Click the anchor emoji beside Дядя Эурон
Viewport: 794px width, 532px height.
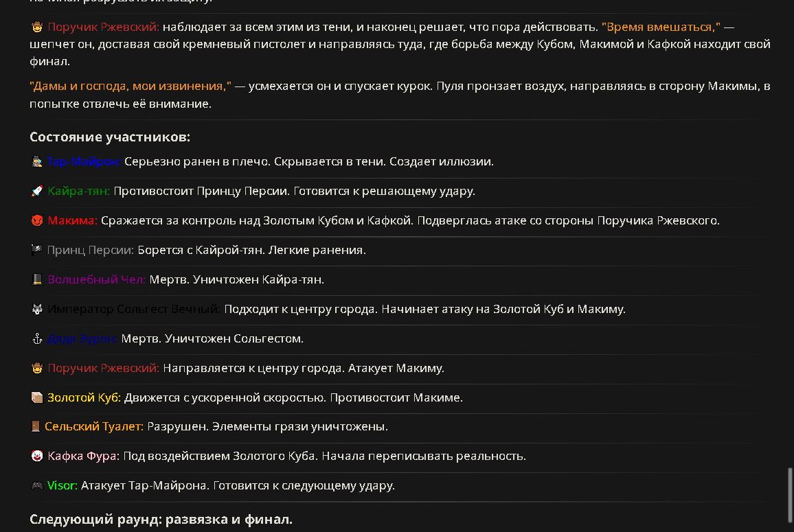[x=37, y=338]
